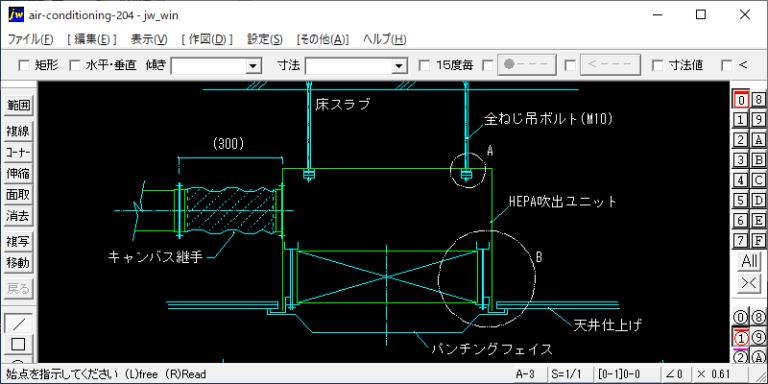Enable the 矩形 checkbox
The image size is (768, 384).
tap(24, 65)
